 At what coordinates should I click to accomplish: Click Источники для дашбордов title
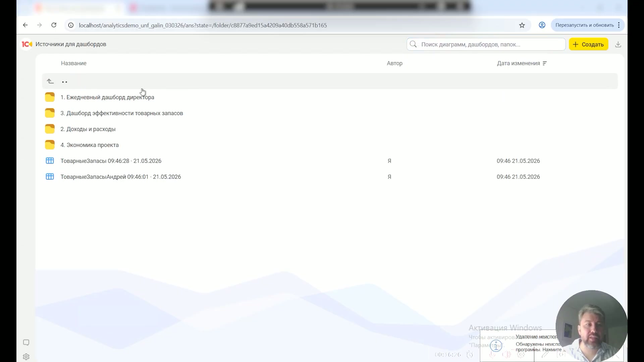point(71,44)
